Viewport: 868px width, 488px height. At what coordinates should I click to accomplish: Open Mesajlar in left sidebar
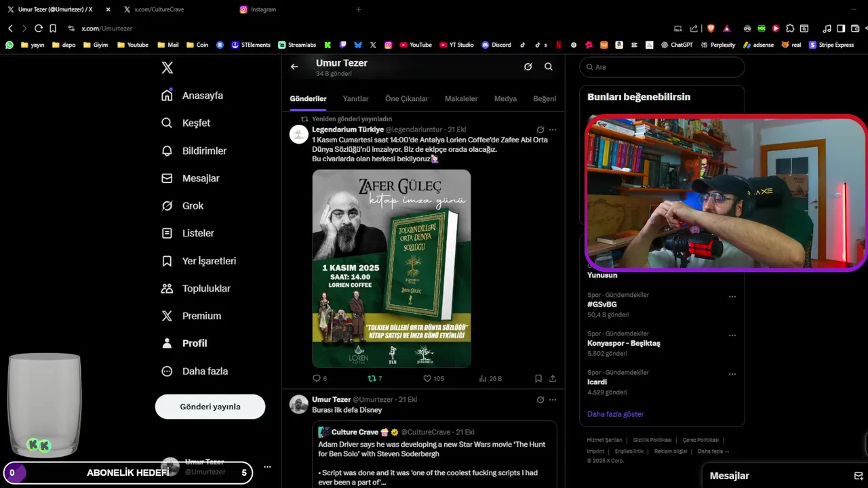pyautogui.click(x=190, y=178)
